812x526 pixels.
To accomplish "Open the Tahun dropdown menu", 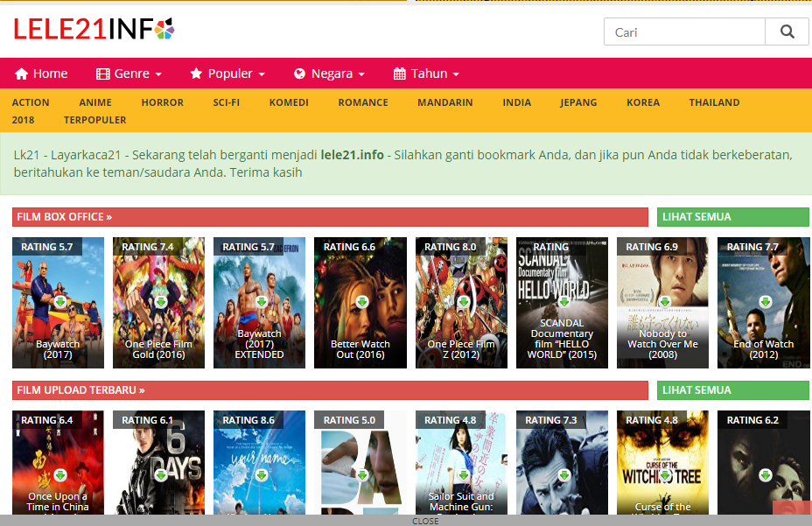I will pos(426,74).
